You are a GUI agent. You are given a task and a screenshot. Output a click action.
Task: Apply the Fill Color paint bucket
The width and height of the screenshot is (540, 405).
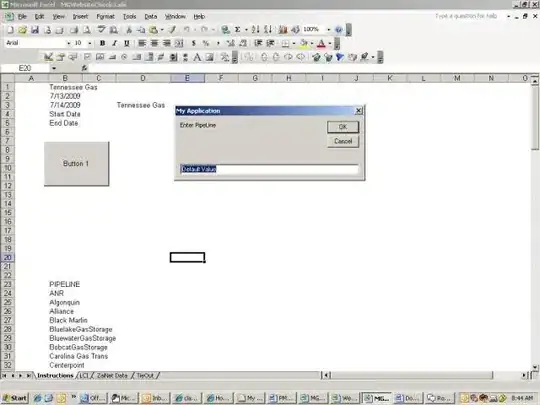304,43
